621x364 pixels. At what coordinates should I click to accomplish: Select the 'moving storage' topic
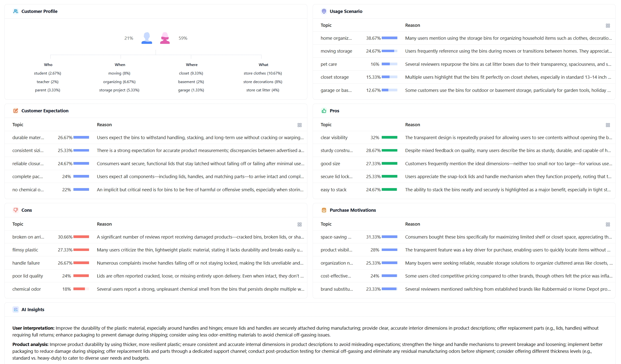[x=336, y=51]
